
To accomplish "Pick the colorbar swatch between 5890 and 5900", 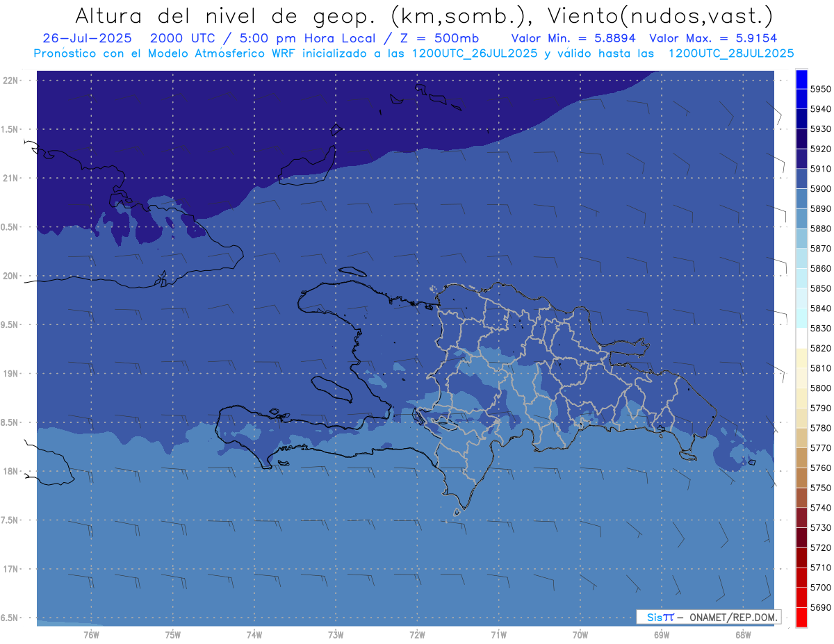I will pyautogui.click(x=801, y=199).
